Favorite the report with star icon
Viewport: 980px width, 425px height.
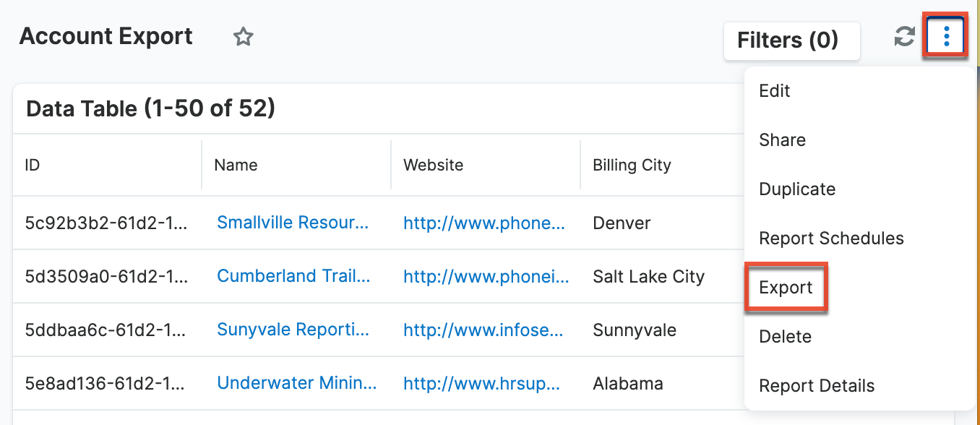tap(243, 37)
